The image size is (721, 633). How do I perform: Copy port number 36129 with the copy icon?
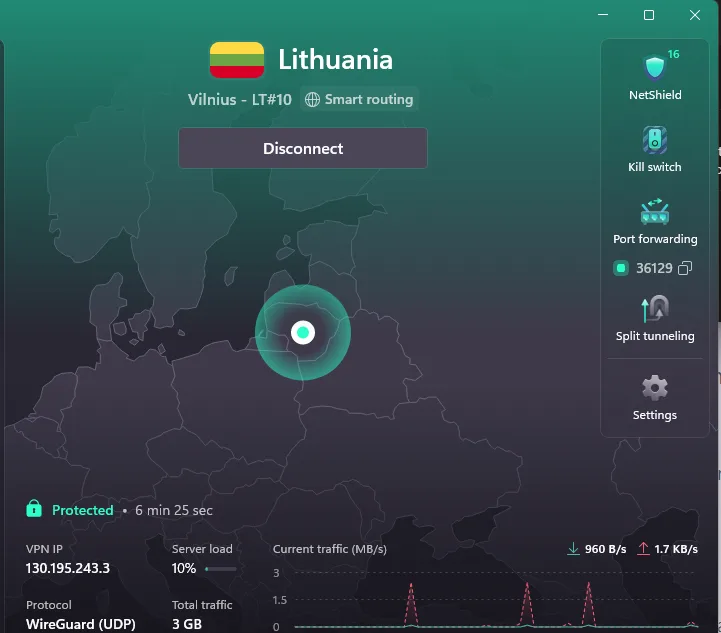click(685, 268)
